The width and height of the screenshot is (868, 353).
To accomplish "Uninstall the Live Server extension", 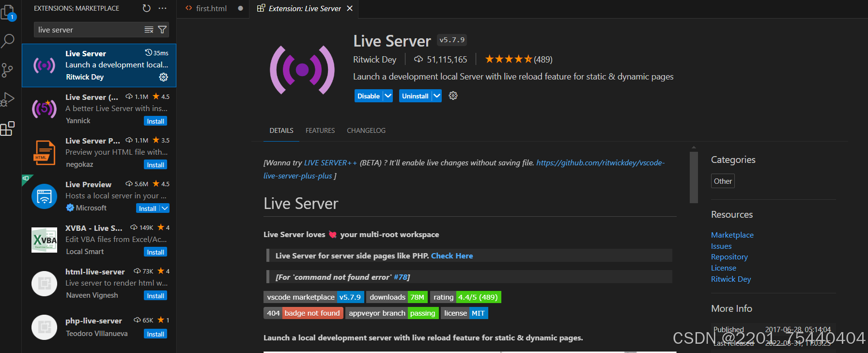I will [415, 96].
